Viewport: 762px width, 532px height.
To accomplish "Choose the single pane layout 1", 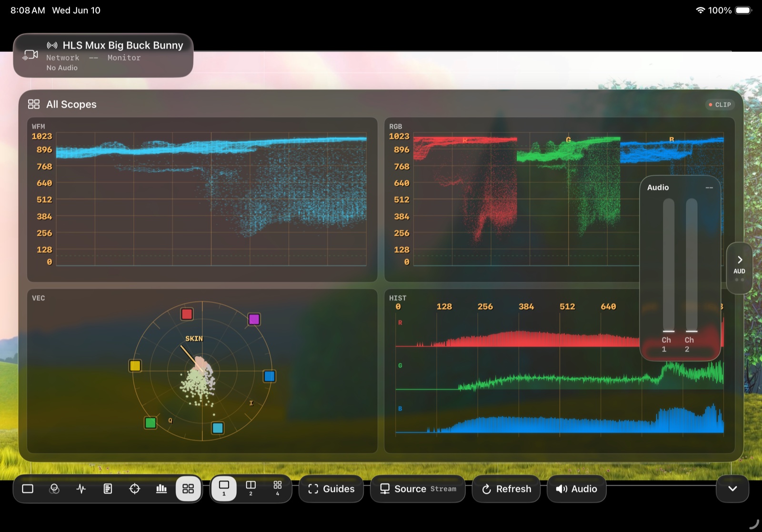I will point(224,489).
